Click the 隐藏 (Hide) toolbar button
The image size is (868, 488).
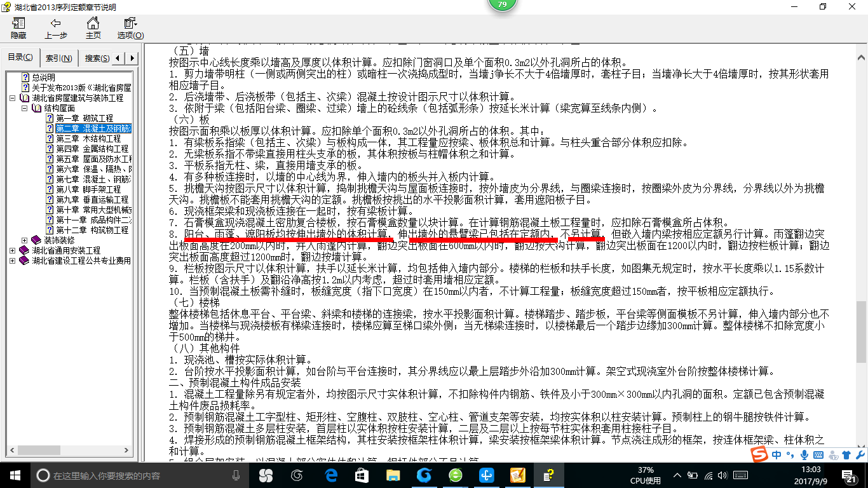18,29
